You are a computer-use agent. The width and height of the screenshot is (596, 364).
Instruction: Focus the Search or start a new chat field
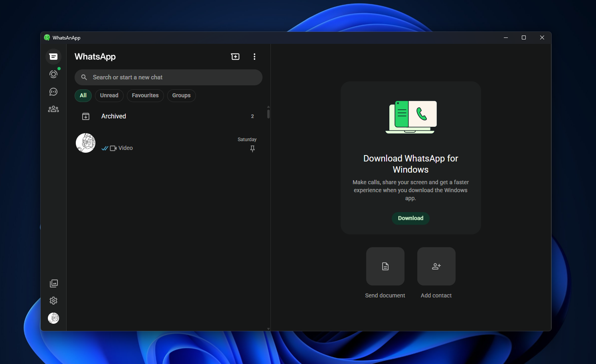pos(168,77)
